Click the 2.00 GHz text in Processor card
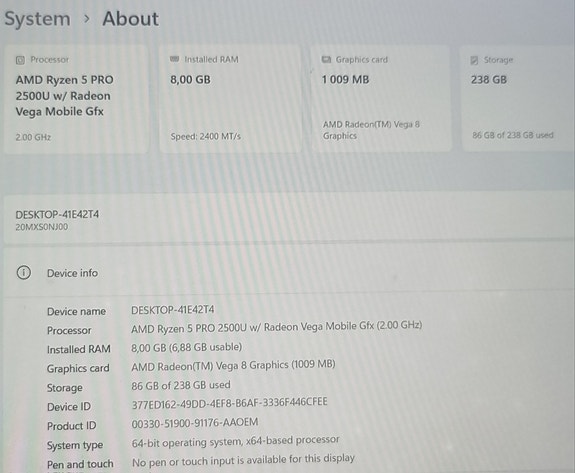The width and height of the screenshot is (575, 473). click(x=33, y=137)
